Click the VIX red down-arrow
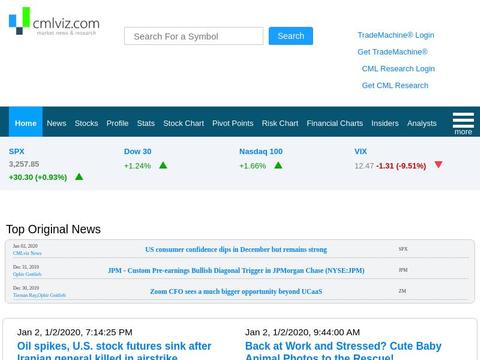This screenshot has width=480, height=360. [x=438, y=164]
